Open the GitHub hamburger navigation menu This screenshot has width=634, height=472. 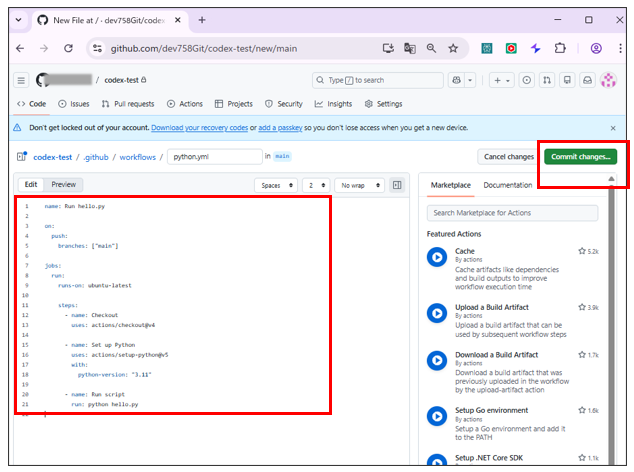[21, 80]
